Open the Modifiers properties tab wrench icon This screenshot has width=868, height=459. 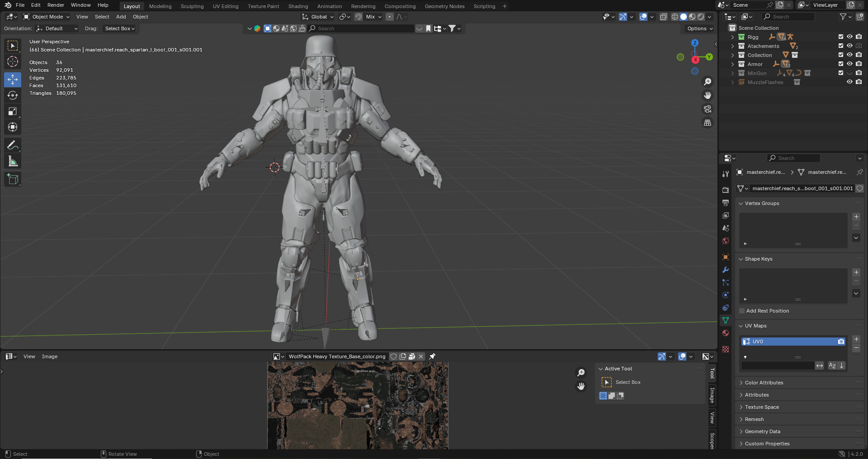pos(726,270)
